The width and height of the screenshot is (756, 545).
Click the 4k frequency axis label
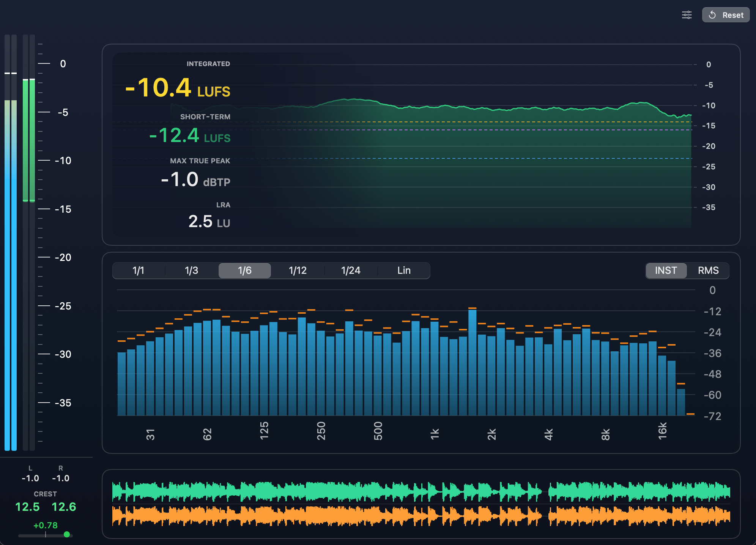click(x=548, y=434)
